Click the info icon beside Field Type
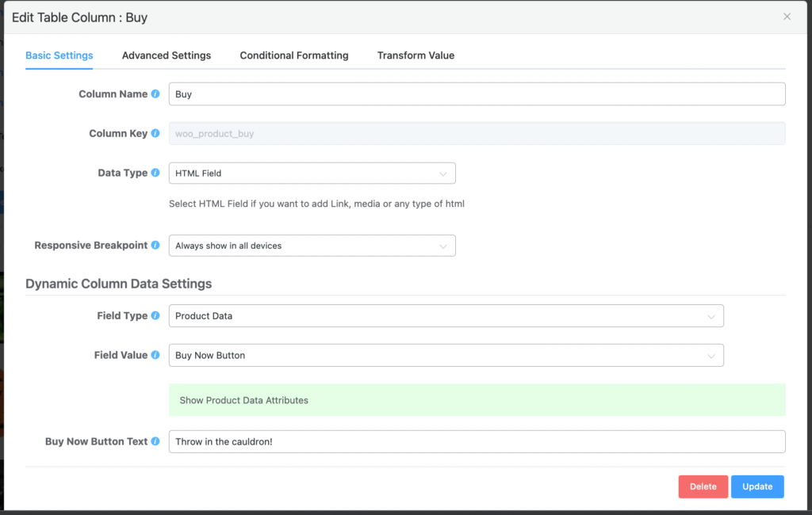Image resolution: width=812 pixels, height=515 pixels. (155, 316)
